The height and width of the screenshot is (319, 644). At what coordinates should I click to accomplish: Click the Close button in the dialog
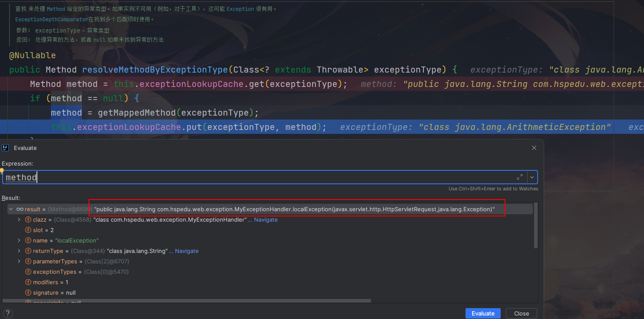(522, 313)
